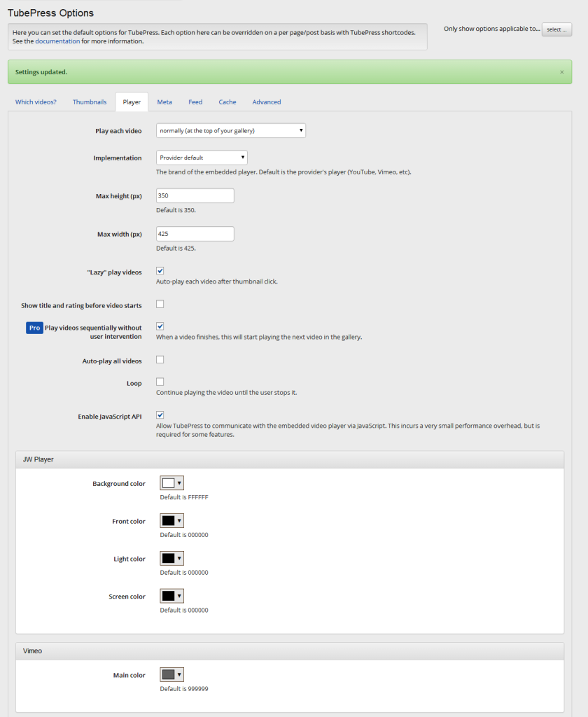Enable Show title and rating before video starts
Image resolution: width=588 pixels, height=717 pixels.
click(160, 304)
